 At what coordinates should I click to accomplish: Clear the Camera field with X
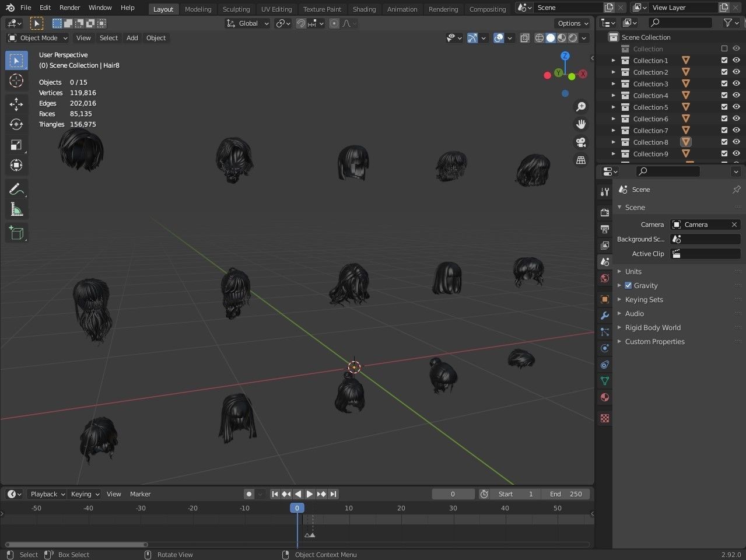point(734,225)
